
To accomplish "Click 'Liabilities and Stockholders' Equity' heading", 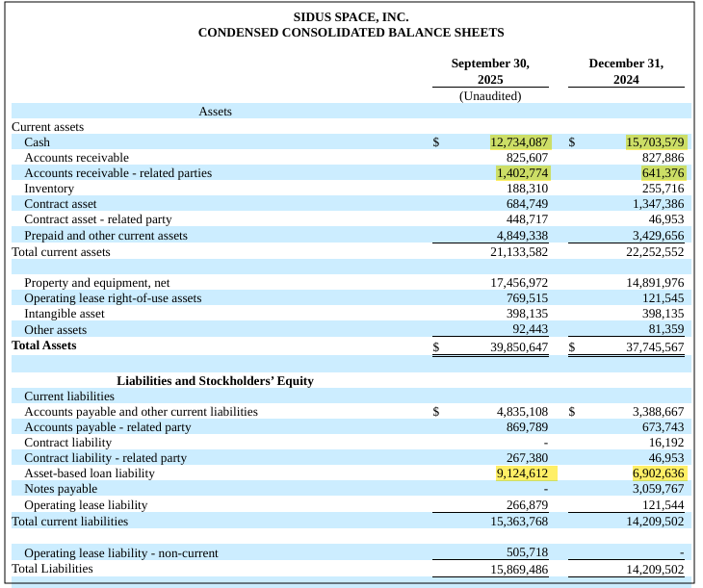I will (215, 381).
